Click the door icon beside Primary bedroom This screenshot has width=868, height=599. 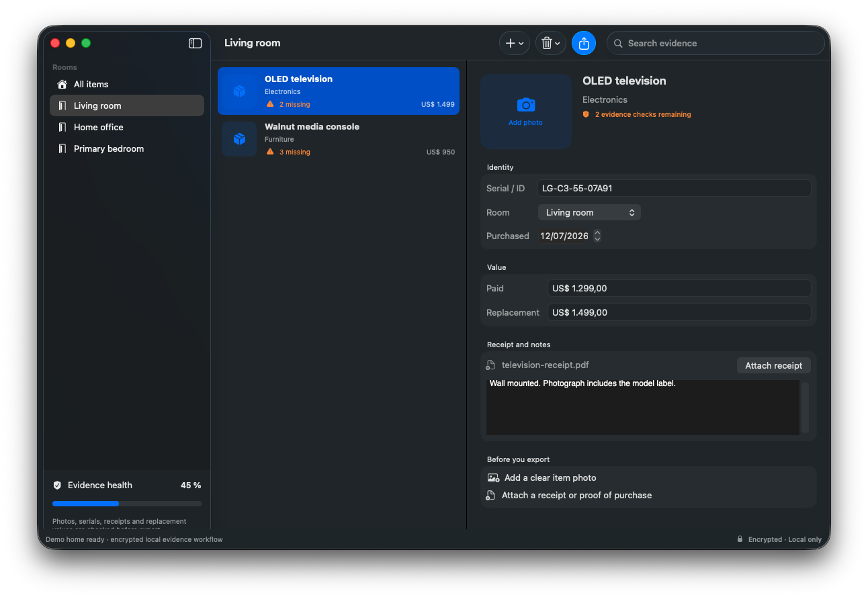pos(62,148)
